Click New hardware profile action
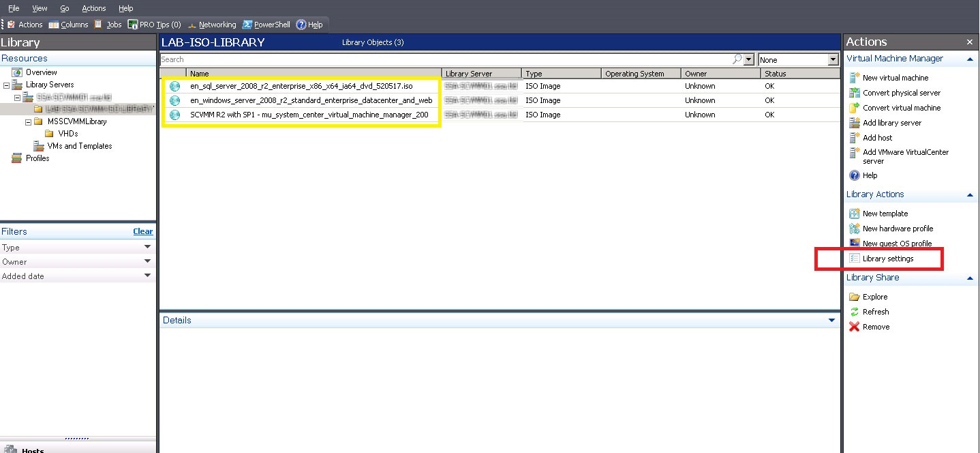980x453 pixels. coord(898,229)
